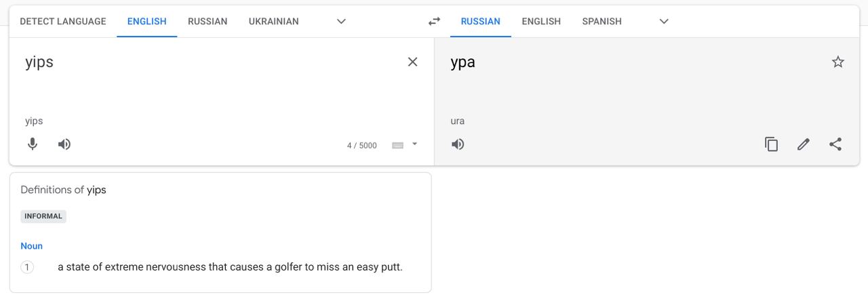Open the virtual keyboard icon
Image resolution: width=868 pixels, height=297 pixels.
[x=398, y=145]
